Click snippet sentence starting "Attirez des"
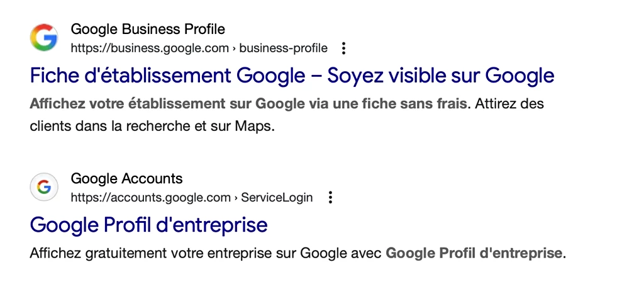This screenshot has width=644, height=284. pos(509,103)
